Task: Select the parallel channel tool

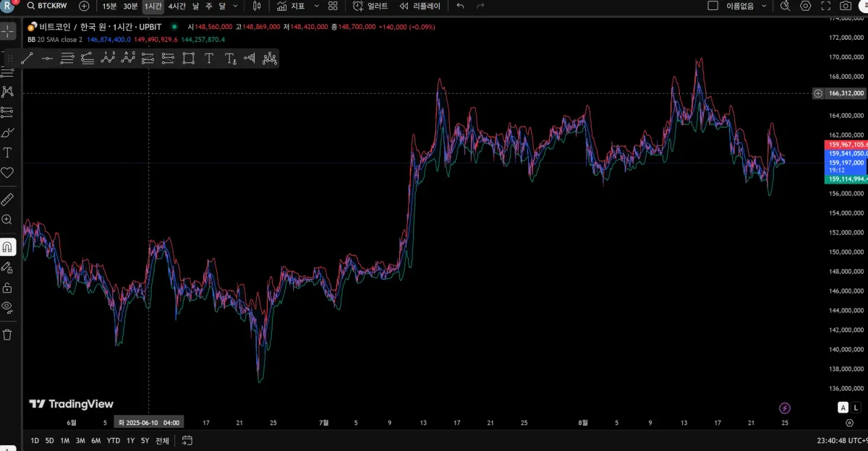Action: coord(67,59)
